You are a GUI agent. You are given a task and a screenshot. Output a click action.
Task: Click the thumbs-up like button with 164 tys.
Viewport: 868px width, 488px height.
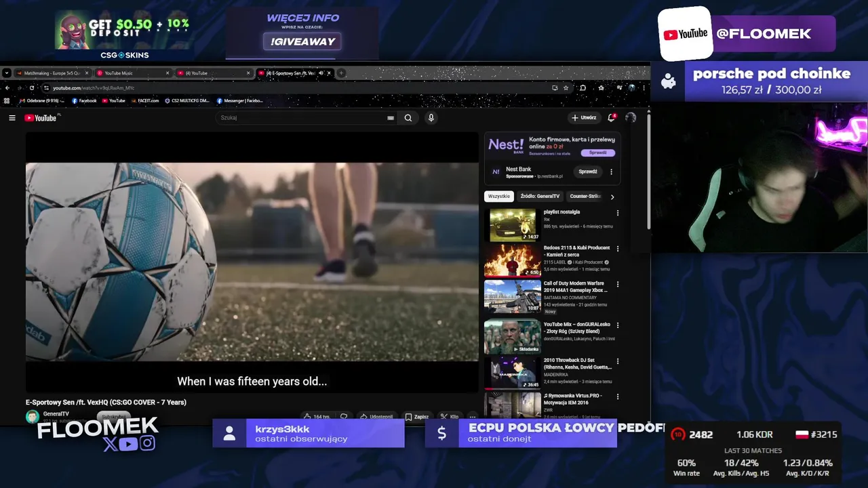coord(317,417)
